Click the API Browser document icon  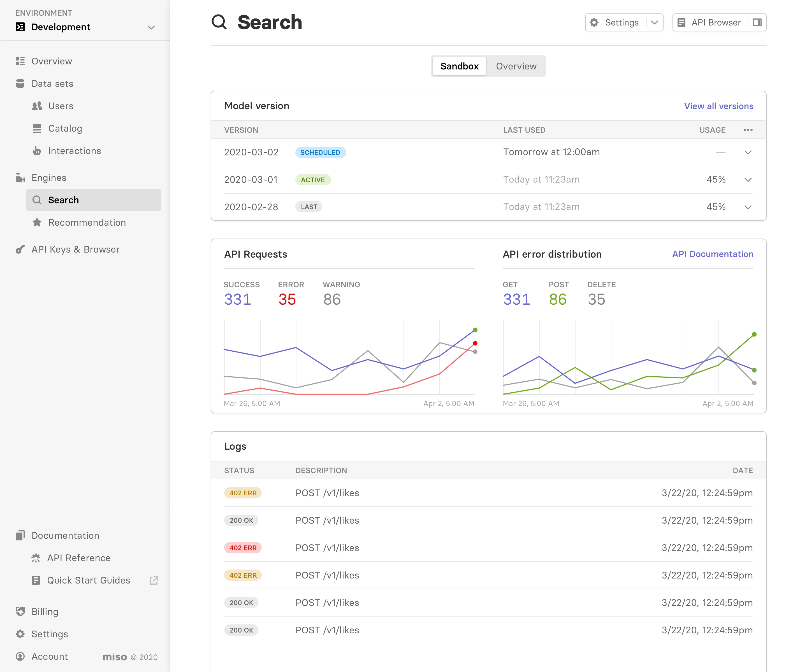point(681,22)
